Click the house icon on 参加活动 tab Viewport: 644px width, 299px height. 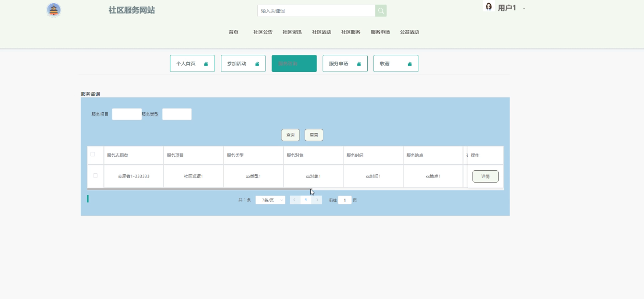[x=257, y=64]
